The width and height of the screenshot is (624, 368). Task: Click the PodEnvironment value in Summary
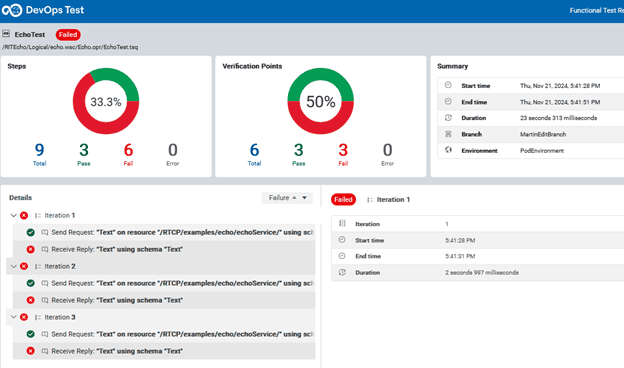point(542,150)
